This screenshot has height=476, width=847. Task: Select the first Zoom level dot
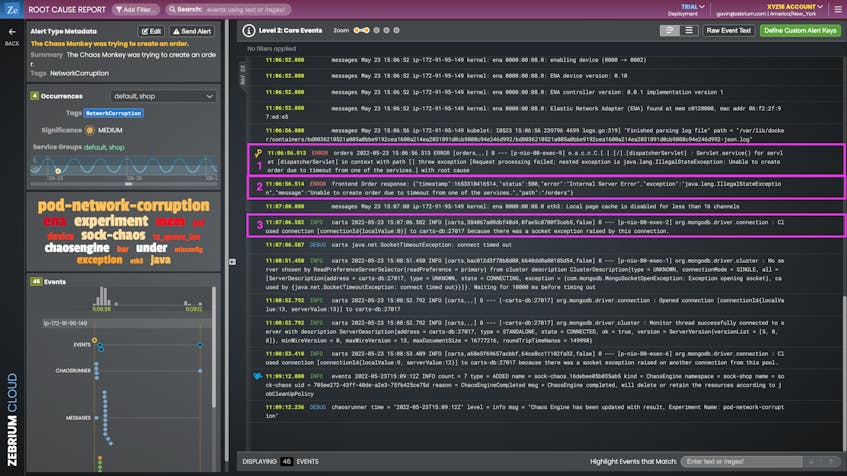pyautogui.click(x=357, y=31)
